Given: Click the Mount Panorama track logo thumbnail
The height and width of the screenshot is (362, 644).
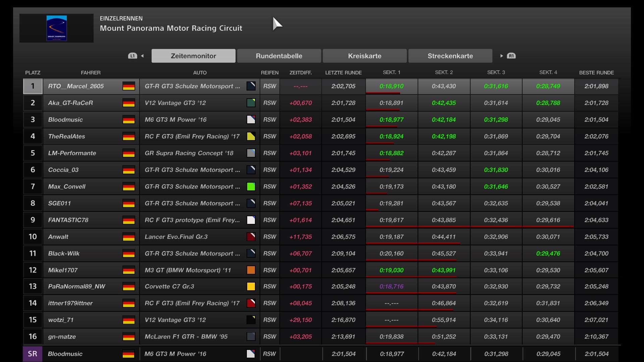Looking at the screenshot, I should tap(56, 28).
